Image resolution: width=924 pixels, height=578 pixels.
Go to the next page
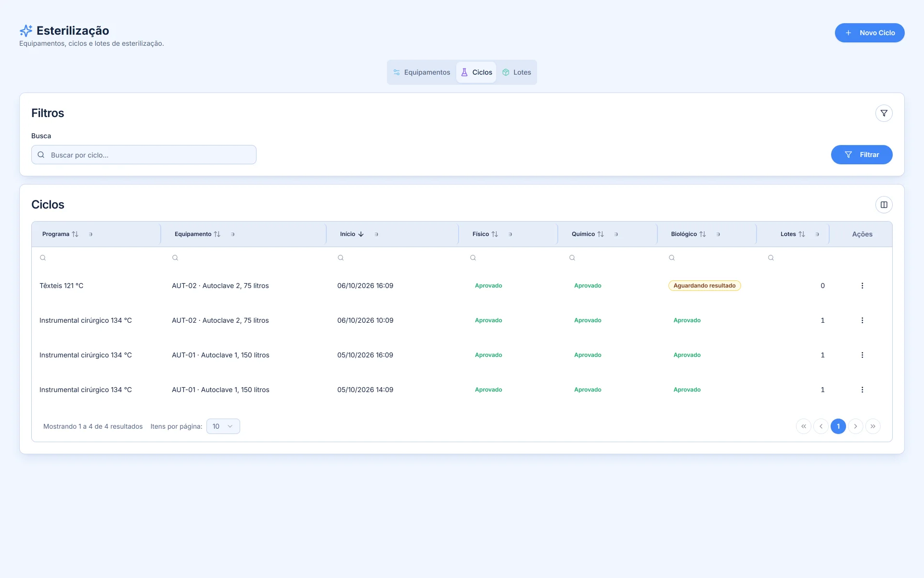(x=855, y=426)
